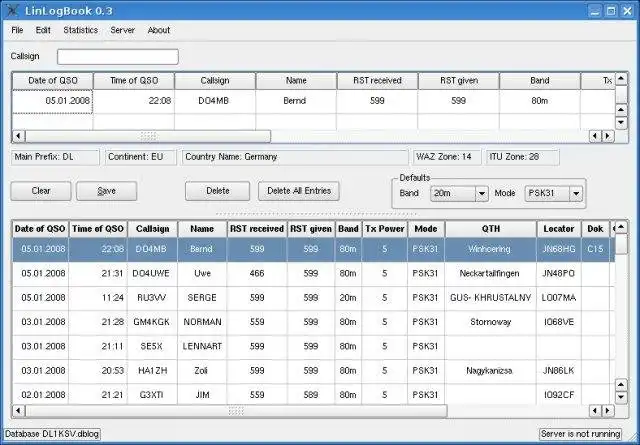Click the Callsign header in log table
640x445 pixels.
tap(152, 229)
